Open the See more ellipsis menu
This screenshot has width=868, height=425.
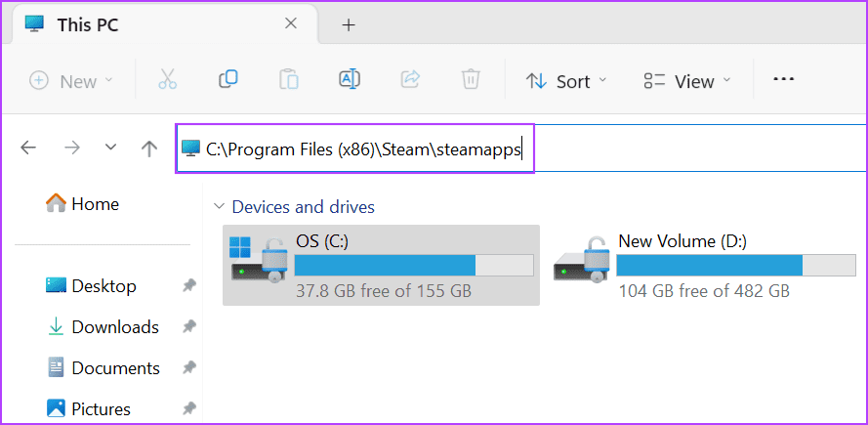pos(783,79)
